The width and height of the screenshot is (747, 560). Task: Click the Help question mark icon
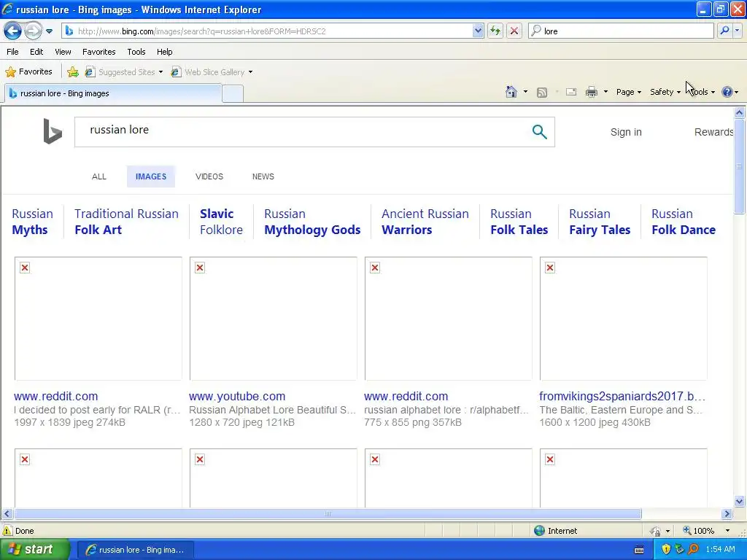click(x=727, y=92)
